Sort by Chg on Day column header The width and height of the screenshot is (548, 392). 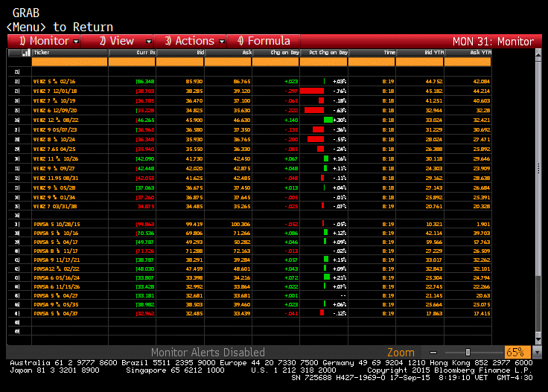(x=275, y=53)
